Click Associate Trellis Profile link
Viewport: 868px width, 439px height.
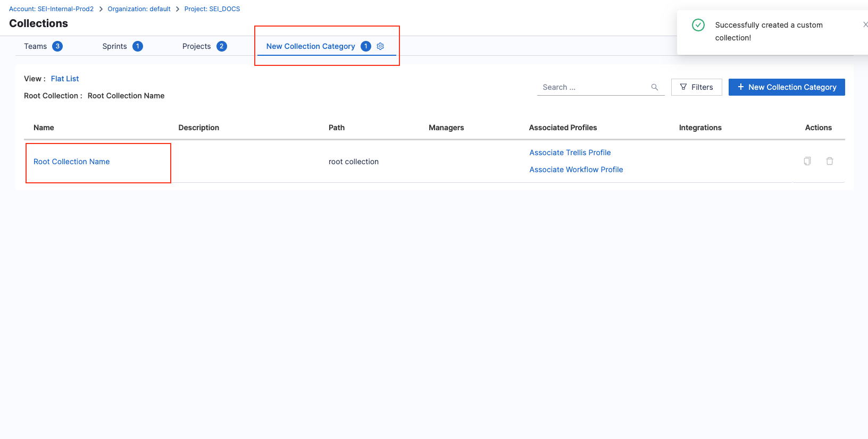point(570,153)
